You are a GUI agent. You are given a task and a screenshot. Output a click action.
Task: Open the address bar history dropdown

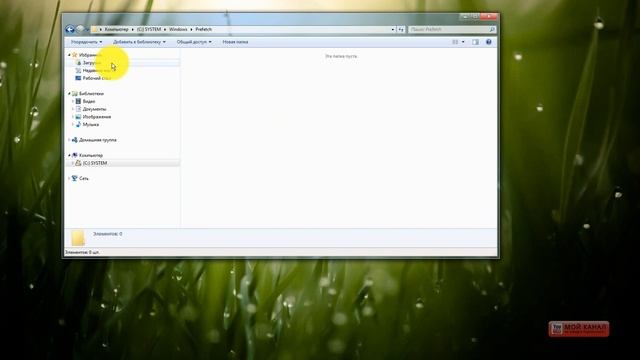tap(393, 29)
